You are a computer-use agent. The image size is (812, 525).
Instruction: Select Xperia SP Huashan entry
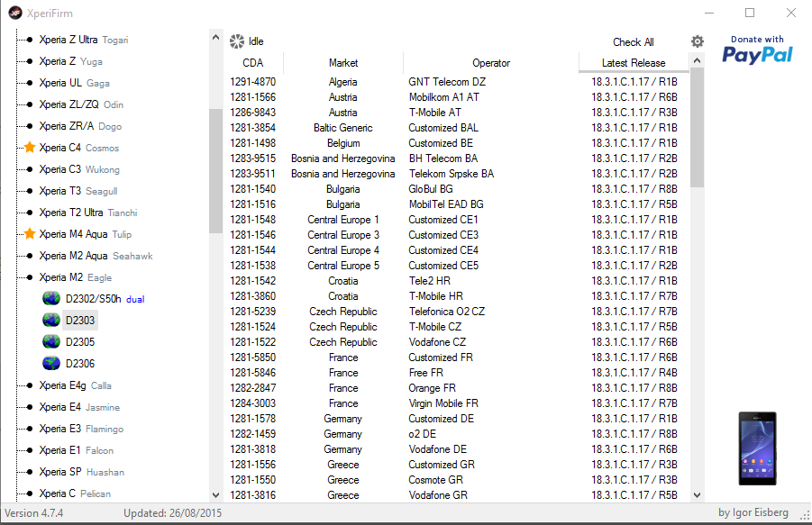tap(82, 472)
